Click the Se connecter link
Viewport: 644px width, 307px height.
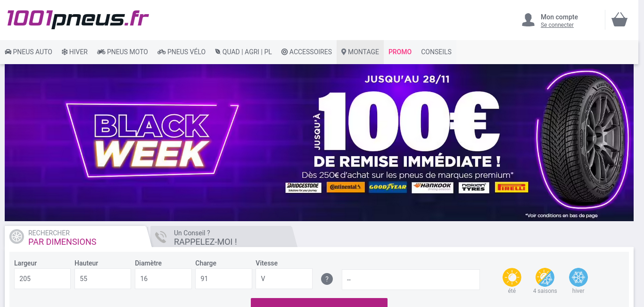pyautogui.click(x=557, y=25)
